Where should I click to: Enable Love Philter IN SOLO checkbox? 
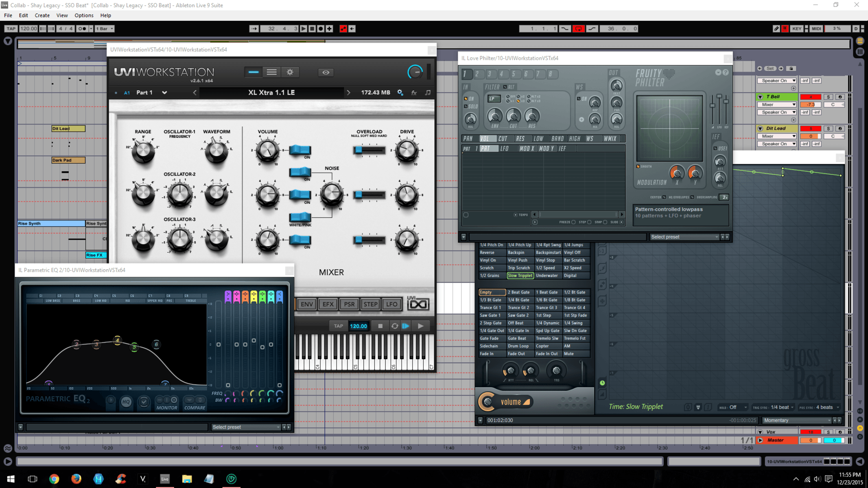tap(466, 107)
